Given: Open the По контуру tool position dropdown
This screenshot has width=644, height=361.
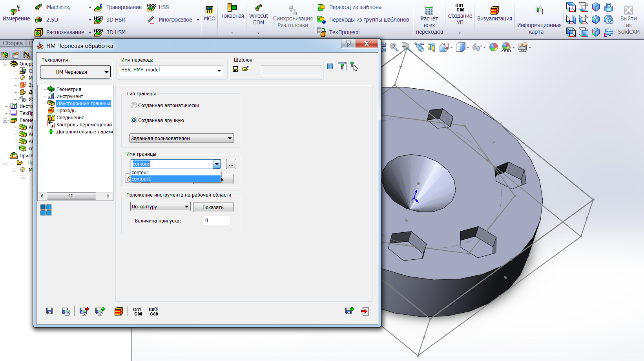Looking at the screenshot, I should click(161, 207).
